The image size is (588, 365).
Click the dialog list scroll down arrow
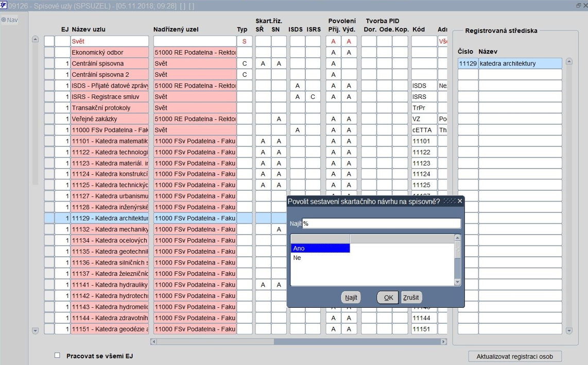(458, 282)
